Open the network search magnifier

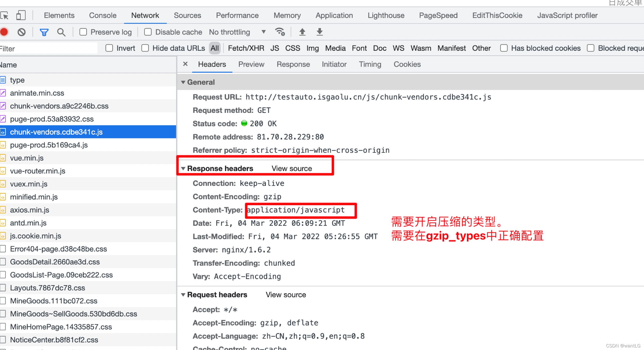(61, 32)
